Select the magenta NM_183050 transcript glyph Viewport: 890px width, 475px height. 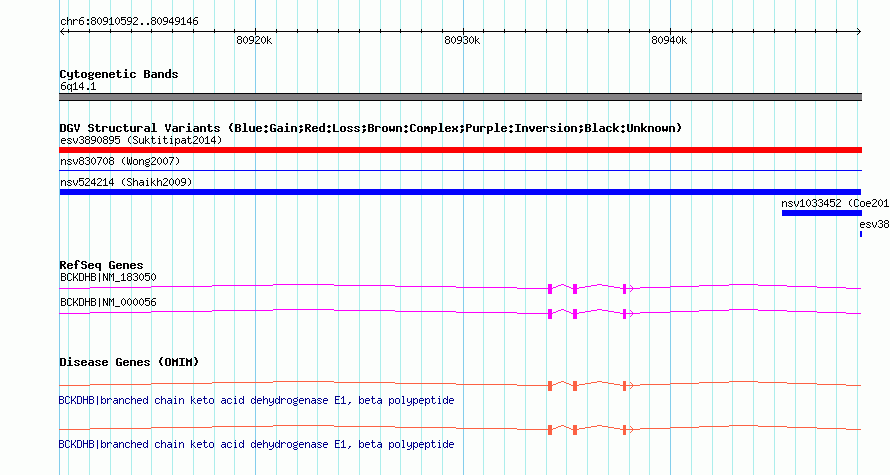pos(460,288)
